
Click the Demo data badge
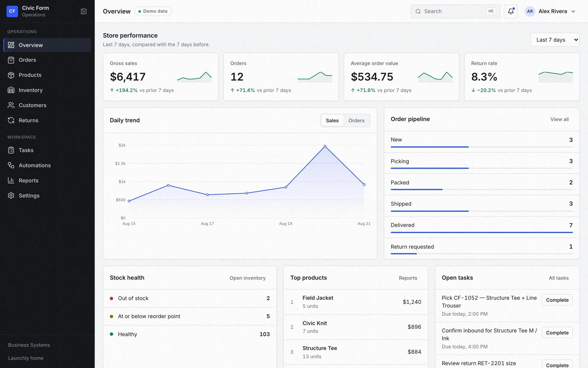tap(153, 11)
